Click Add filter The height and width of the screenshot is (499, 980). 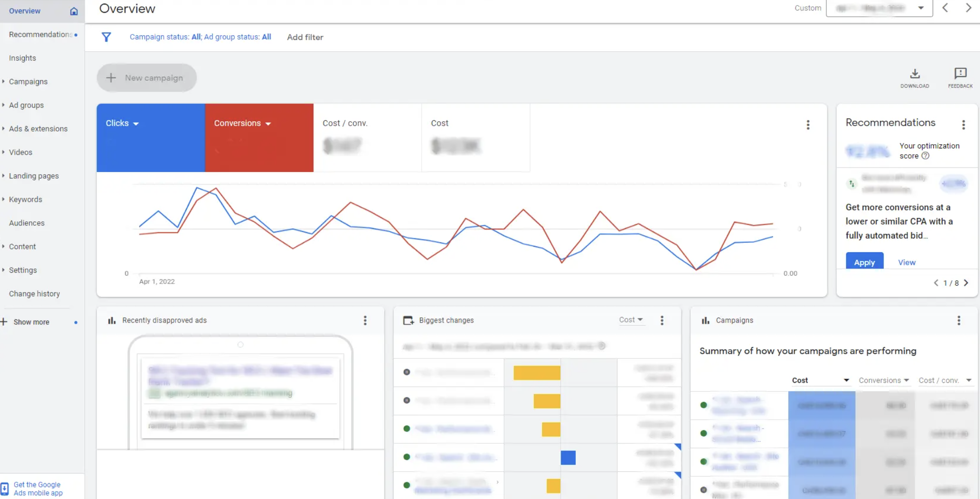point(305,37)
